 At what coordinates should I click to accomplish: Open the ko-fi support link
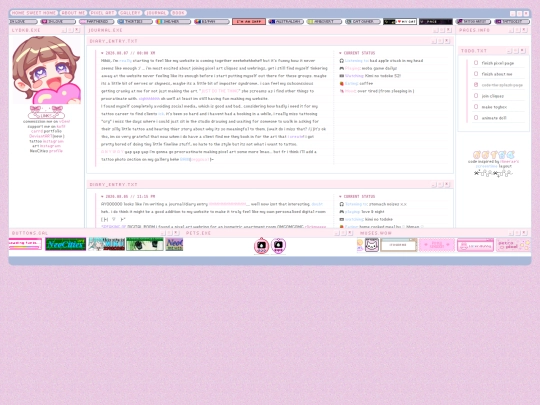click(61, 126)
